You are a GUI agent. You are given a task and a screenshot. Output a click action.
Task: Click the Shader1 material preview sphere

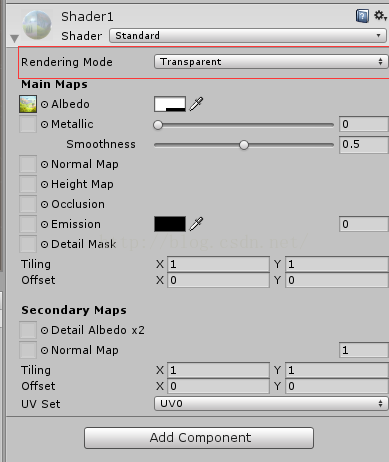(37, 25)
